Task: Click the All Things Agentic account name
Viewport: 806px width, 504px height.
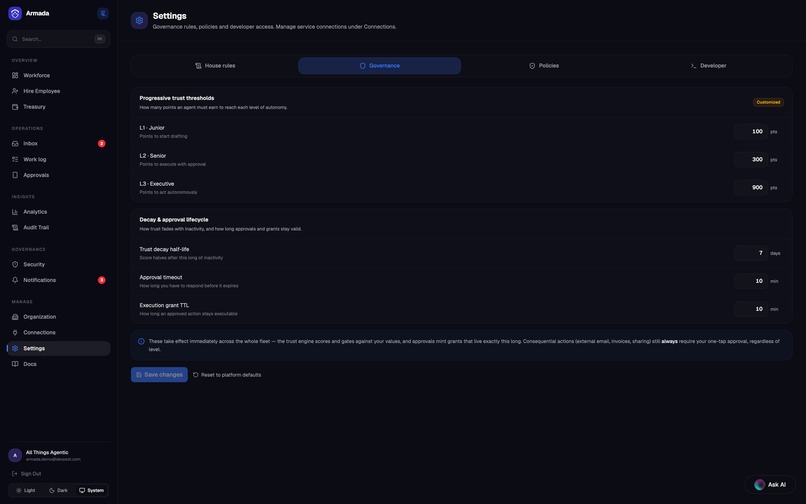Action: tap(47, 453)
